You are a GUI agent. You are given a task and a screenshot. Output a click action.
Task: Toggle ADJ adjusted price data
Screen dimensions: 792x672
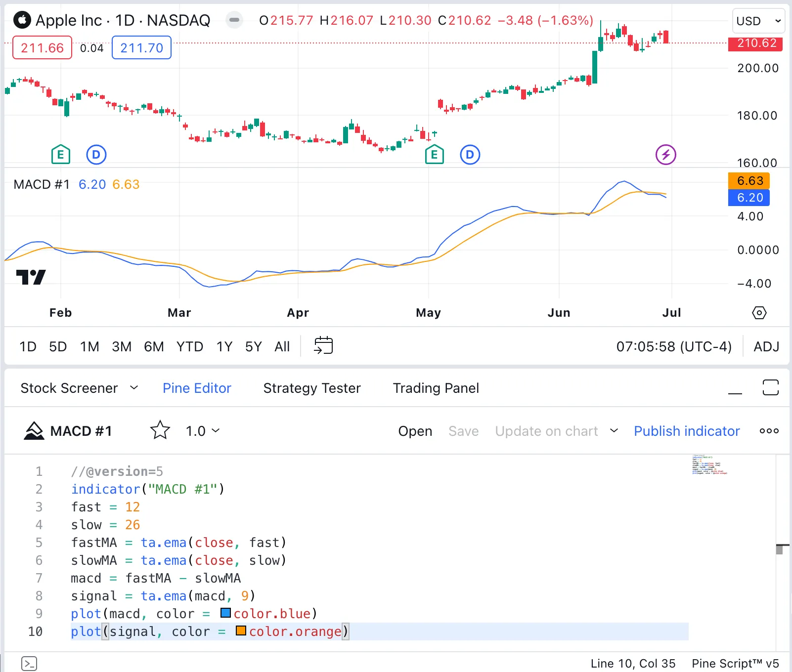point(766,346)
